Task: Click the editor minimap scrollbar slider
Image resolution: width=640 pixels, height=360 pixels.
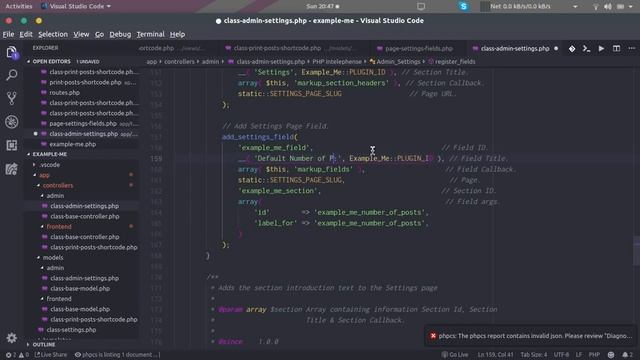Action: pyautogui.click(x=636, y=251)
